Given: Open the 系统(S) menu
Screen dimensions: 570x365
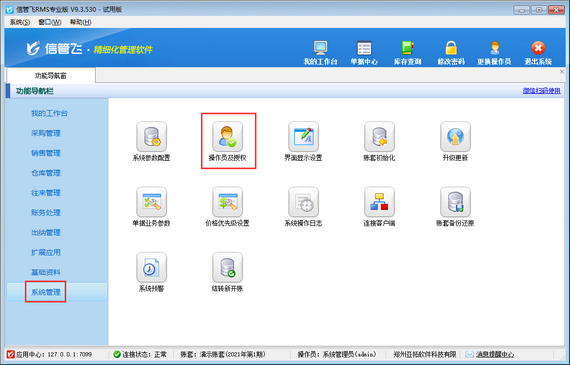Looking at the screenshot, I should [20, 22].
